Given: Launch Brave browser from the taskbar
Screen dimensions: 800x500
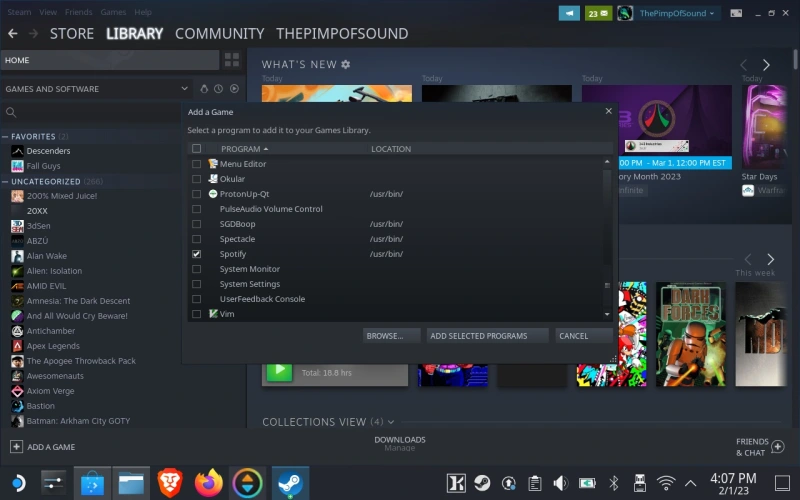Looking at the screenshot, I should coord(170,483).
